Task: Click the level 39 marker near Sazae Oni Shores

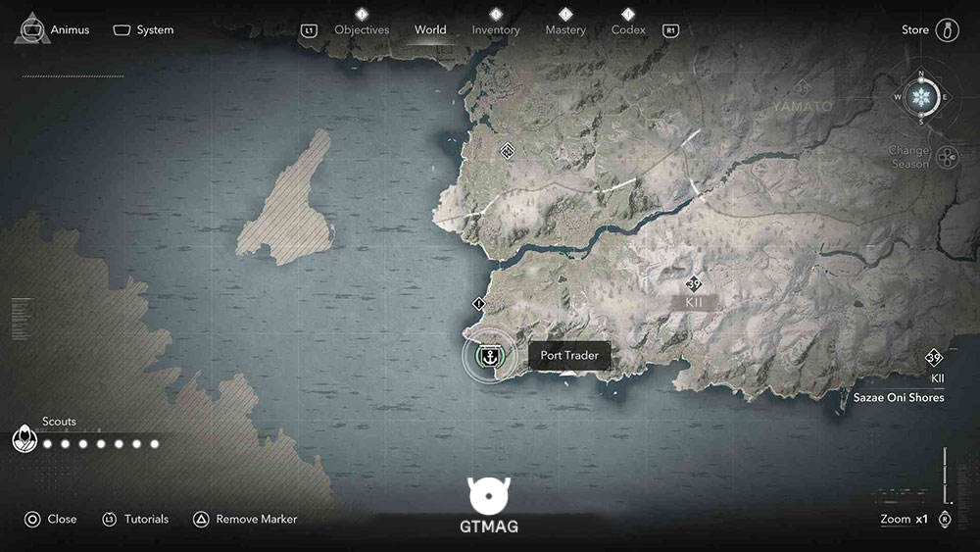Action: click(x=934, y=358)
